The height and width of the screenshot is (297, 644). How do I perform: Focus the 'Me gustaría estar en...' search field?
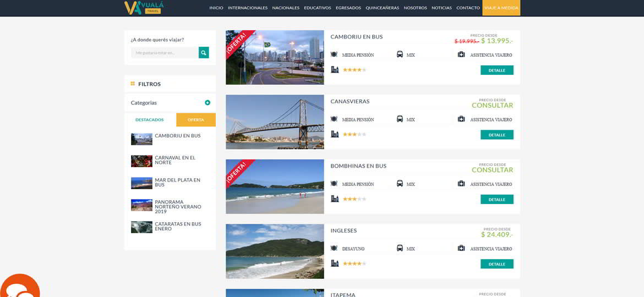(x=165, y=52)
